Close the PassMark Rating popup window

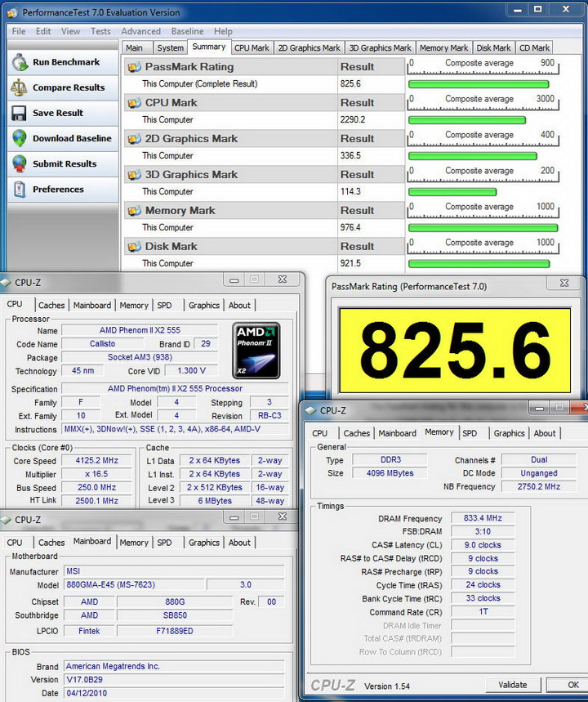coord(565,284)
